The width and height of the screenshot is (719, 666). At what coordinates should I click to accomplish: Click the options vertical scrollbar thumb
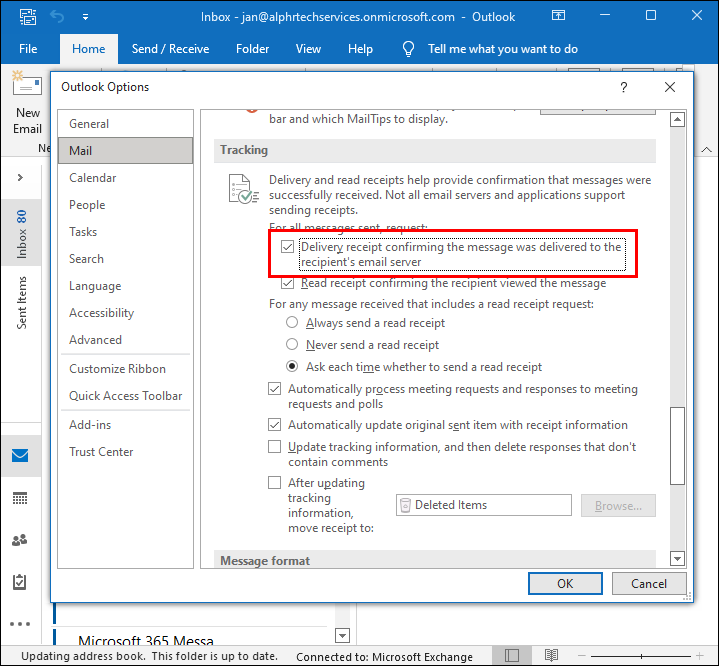point(677,445)
